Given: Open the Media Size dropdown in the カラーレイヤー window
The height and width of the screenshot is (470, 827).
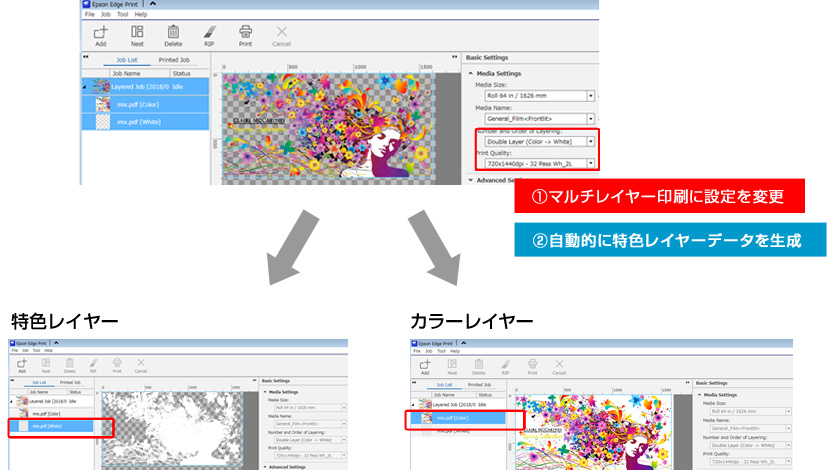Looking at the screenshot, I should click(788, 411).
